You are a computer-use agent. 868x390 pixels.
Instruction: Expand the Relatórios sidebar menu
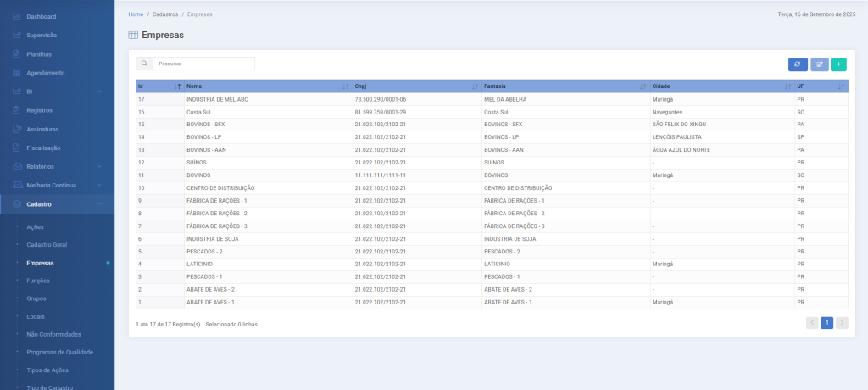click(56, 166)
